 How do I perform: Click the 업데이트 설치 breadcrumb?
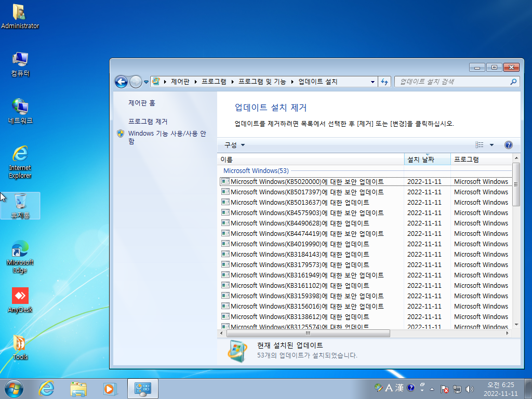pos(318,82)
